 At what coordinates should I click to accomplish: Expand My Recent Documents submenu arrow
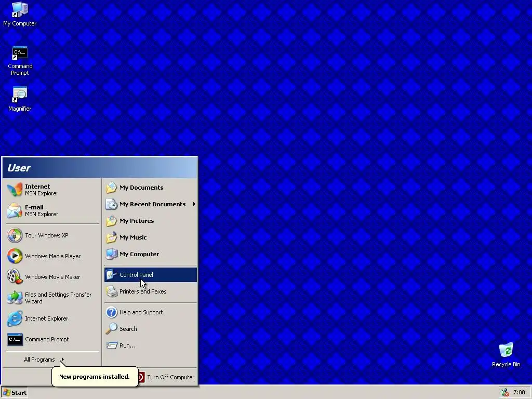[194, 204]
